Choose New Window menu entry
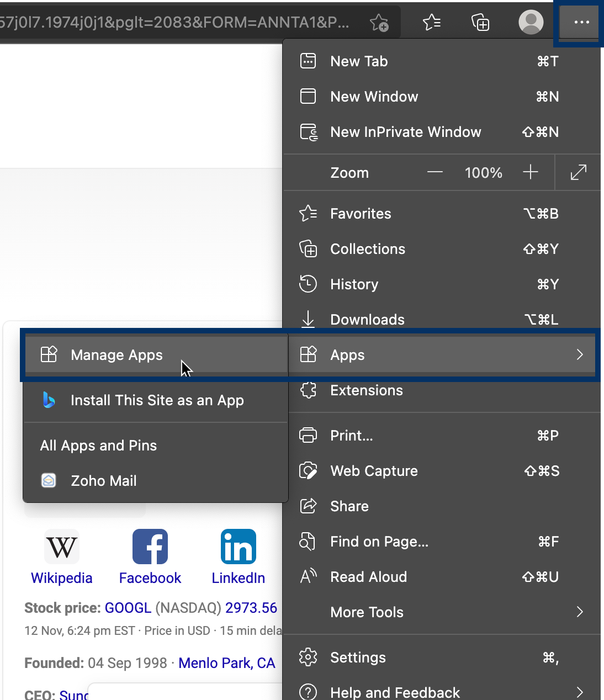This screenshot has width=604, height=700. pos(442,97)
